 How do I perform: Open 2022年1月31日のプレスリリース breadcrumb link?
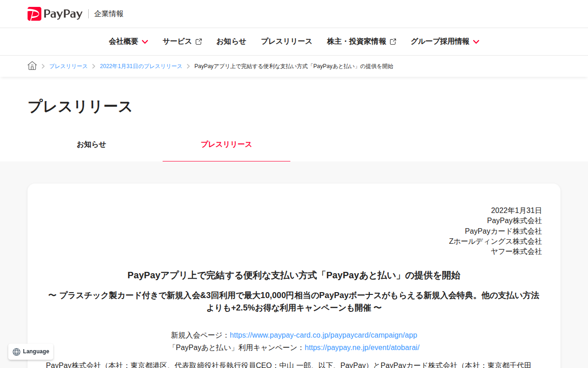coord(141,66)
